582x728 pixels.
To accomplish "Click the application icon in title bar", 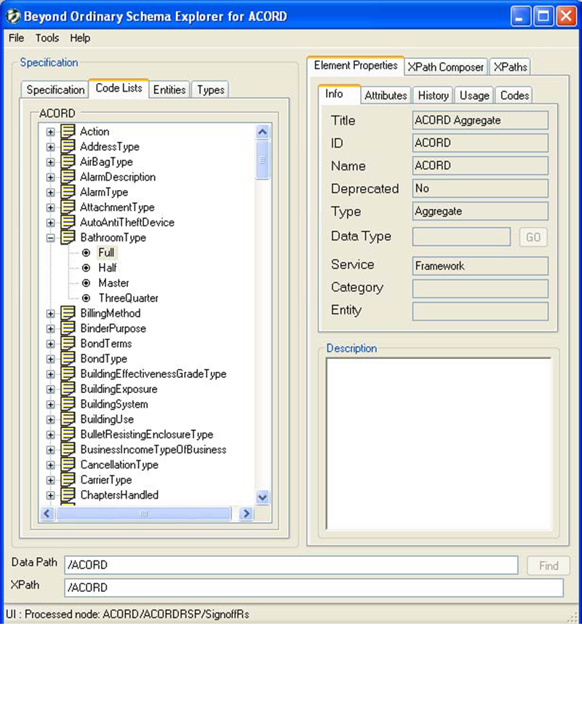I will [13, 16].
